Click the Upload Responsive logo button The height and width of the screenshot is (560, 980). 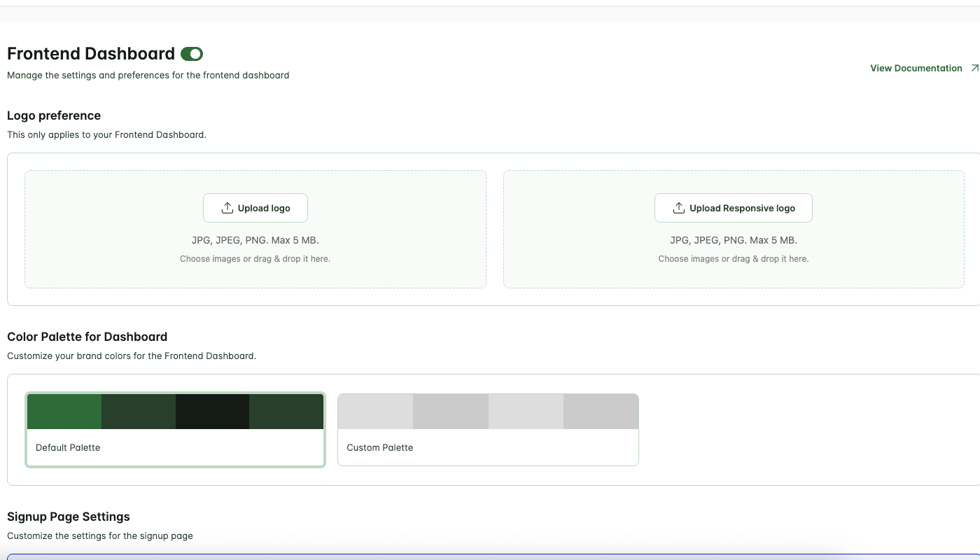[734, 208]
